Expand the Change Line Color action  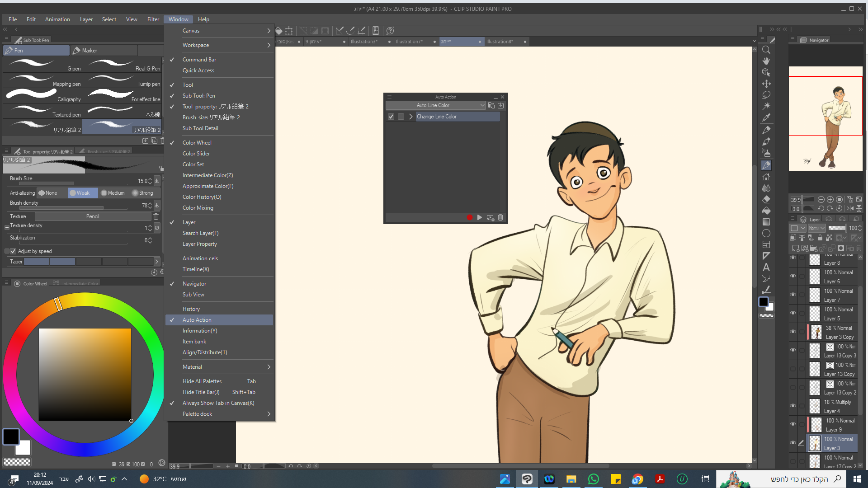pyautogui.click(x=410, y=117)
